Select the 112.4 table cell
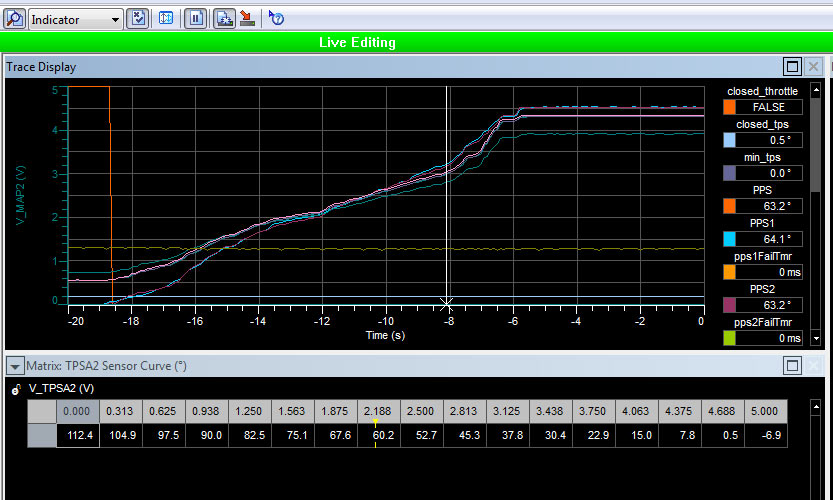 pyautogui.click(x=78, y=435)
